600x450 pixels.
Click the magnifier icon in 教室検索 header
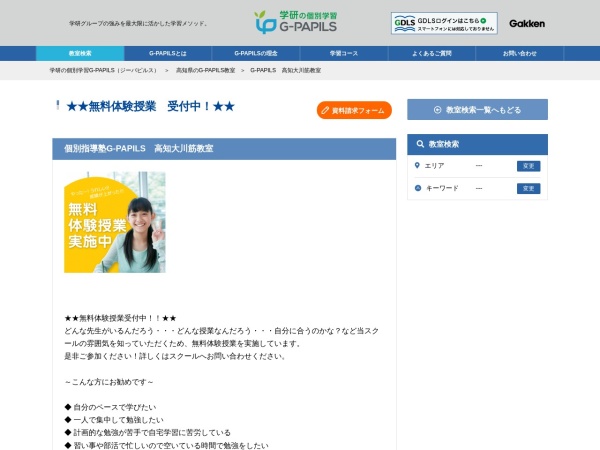[x=420, y=144]
